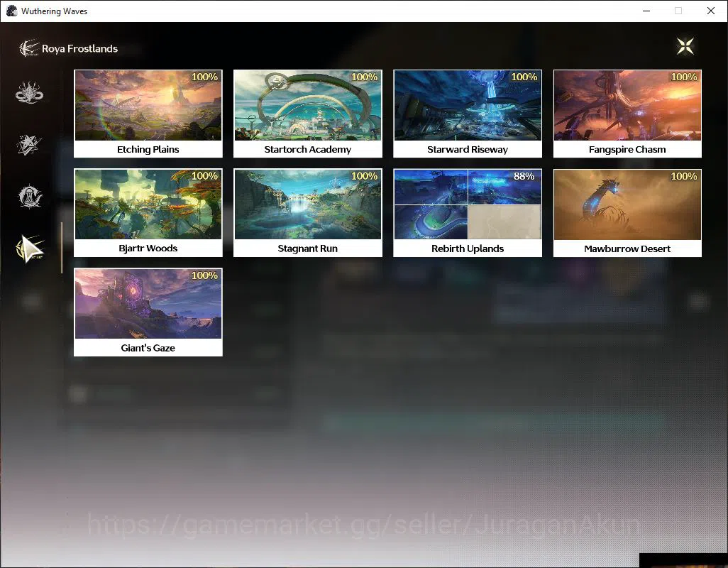Click the Rebirth Uplands label
Screen dimensions: 728x568
pos(468,248)
